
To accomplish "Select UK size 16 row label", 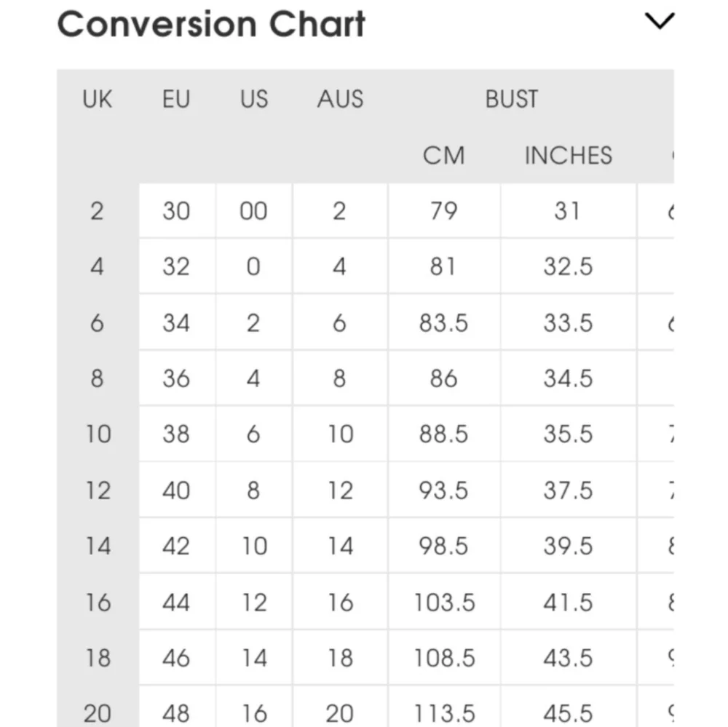I will point(98,603).
